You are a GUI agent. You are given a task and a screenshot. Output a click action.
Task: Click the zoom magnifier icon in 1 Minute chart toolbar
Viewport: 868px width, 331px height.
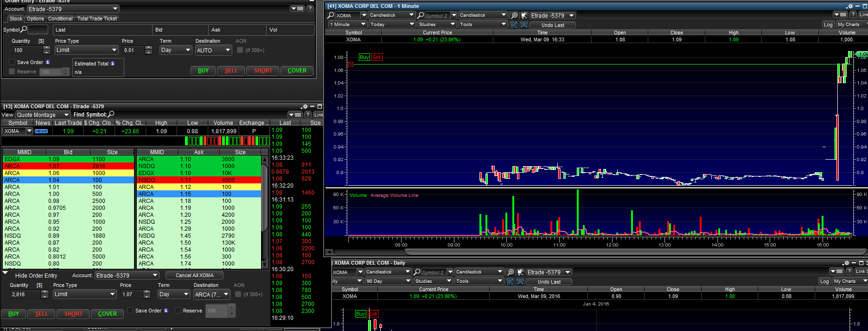pos(514,15)
